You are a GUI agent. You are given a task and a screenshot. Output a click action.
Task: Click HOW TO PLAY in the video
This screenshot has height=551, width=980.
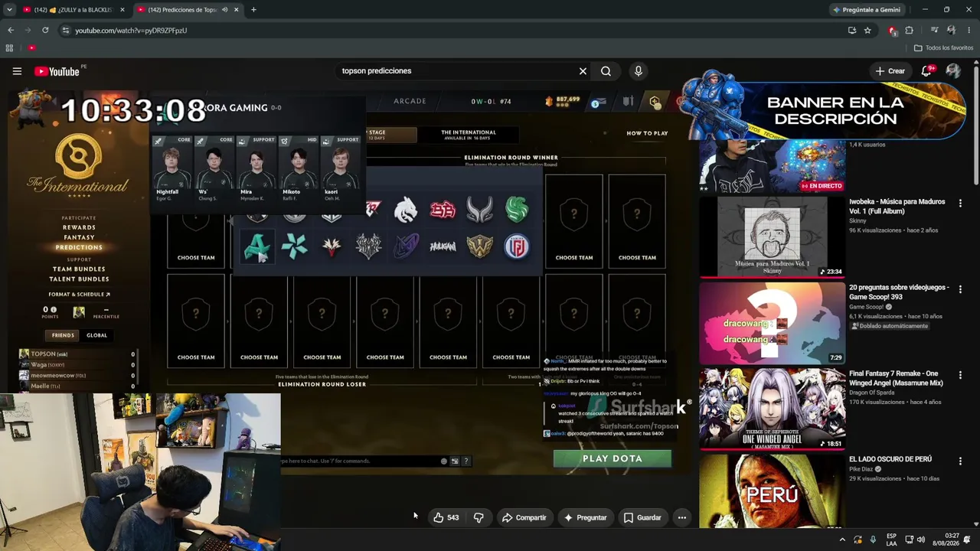pos(647,133)
